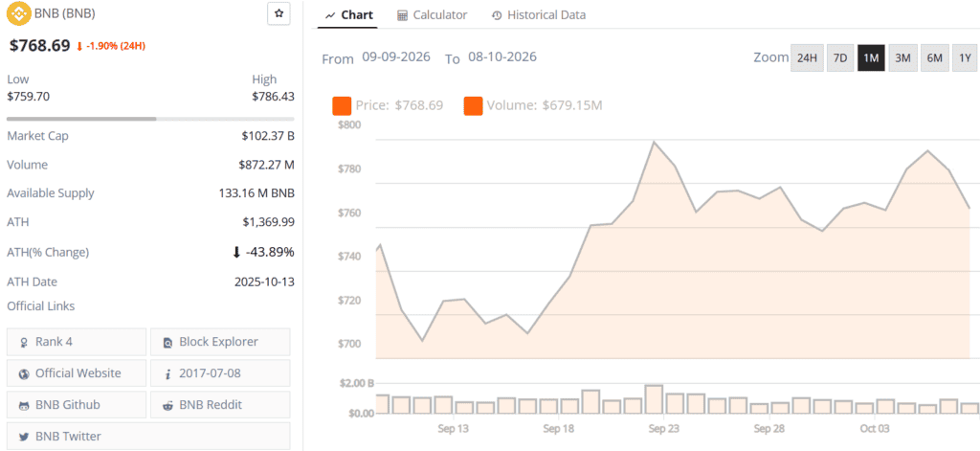
Task: Click the Volume value $872.27 M
Action: (266, 165)
